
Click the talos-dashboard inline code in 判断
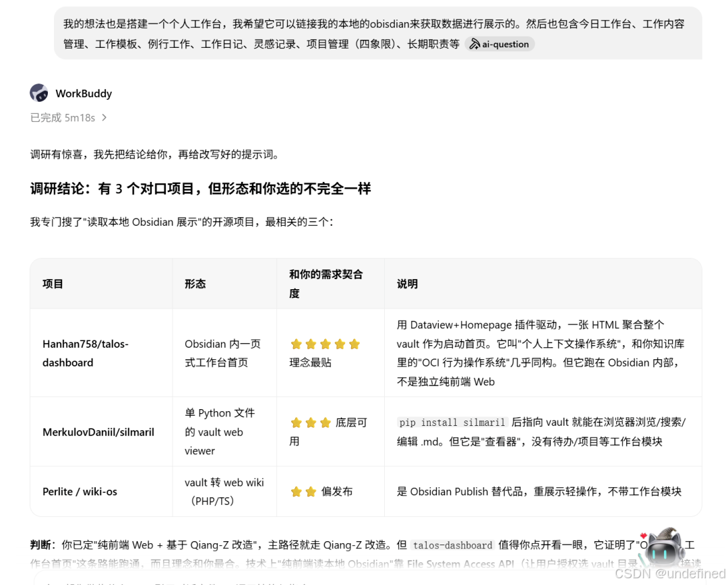(453, 545)
